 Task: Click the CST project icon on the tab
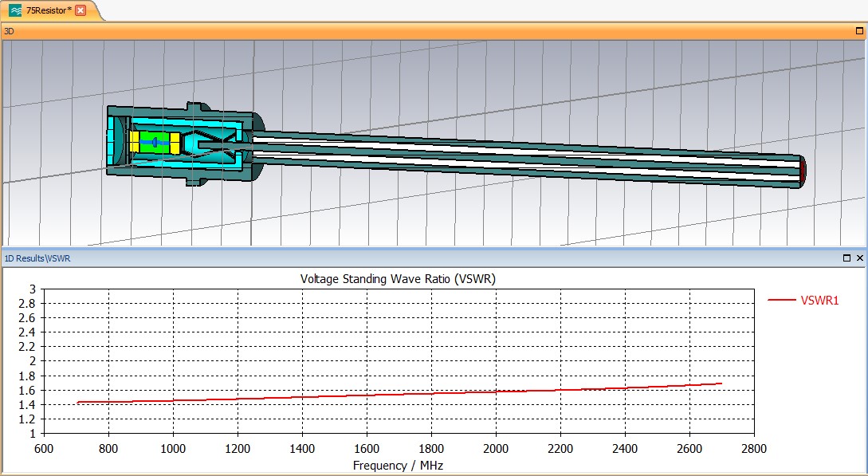point(15,10)
